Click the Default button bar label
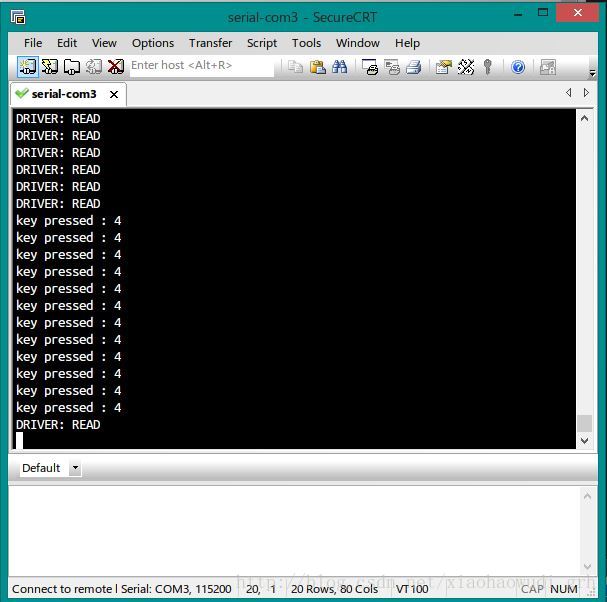 pos(41,468)
